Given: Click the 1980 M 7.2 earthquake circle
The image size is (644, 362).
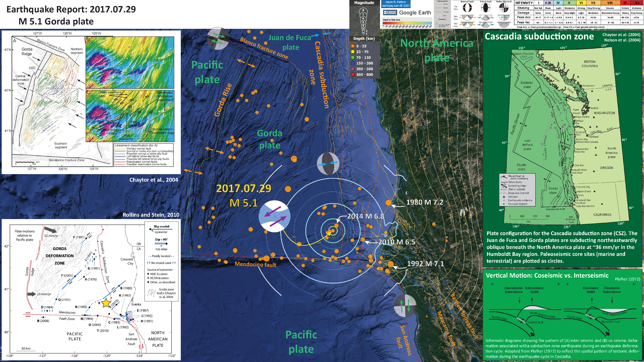Looking at the screenshot, I should coord(388,203).
